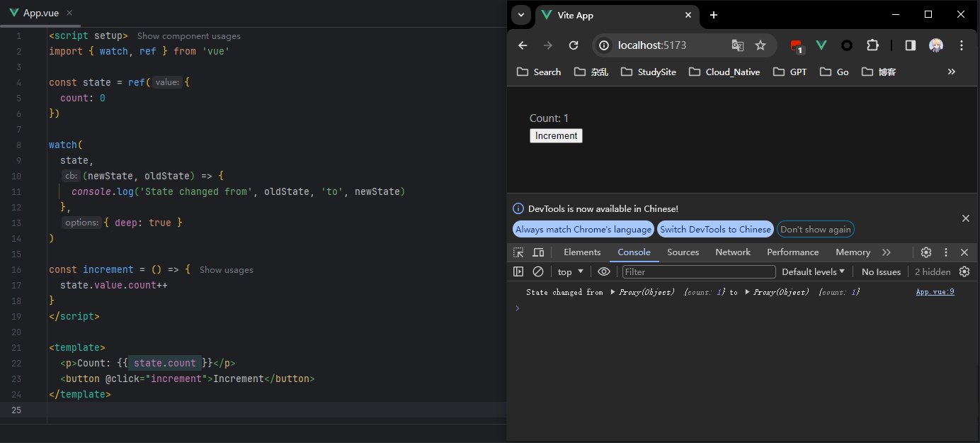Open the GPT bookmarks folder

[x=790, y=72]
